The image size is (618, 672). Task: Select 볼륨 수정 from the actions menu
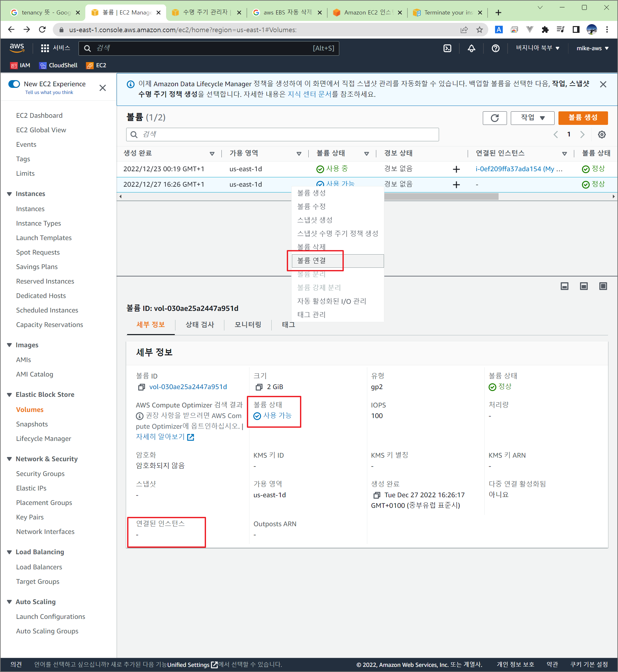coord(338,207)
